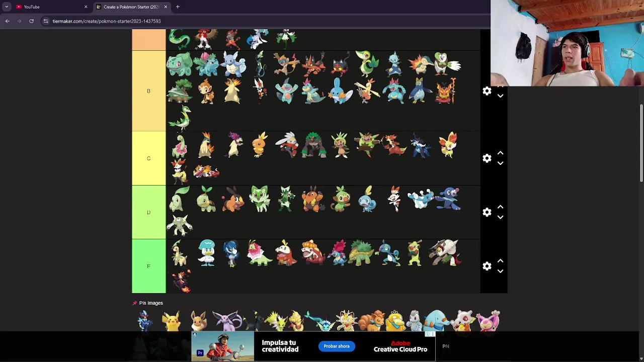The width and height of the screenshot is (644, 362).
Task: Close the YouTube browser tab
Action: (86, 7)
